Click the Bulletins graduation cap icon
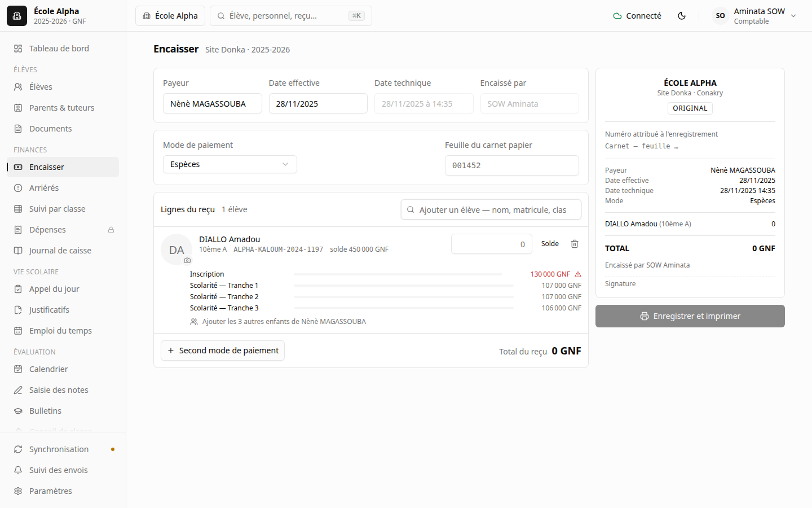812x508 pixels. [18, 411]
